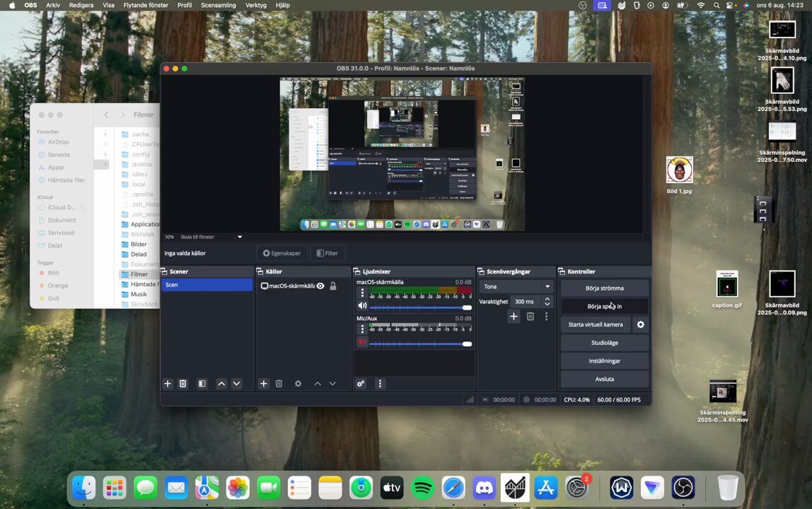Move source up in Källor panel
Viewport: 812px width, 509px height.
coord(318,384)
